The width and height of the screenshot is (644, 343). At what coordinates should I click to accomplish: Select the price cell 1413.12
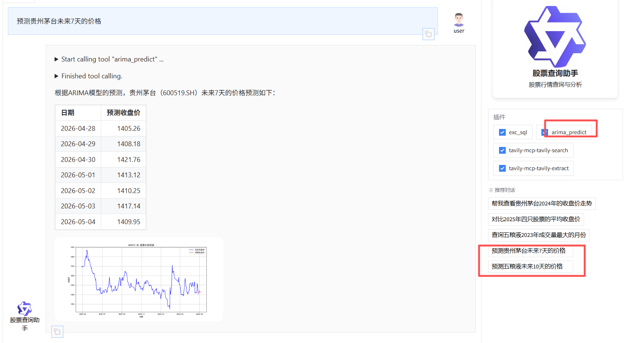coord(123,175)
